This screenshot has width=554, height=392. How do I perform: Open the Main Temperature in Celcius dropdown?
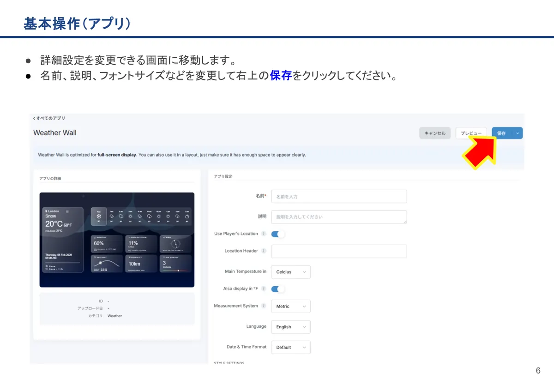290,272
